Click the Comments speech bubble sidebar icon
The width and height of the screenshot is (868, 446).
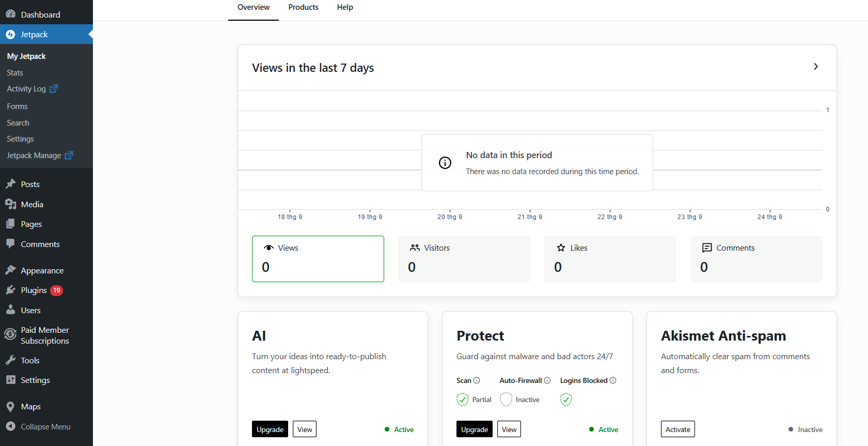point(10,244)
